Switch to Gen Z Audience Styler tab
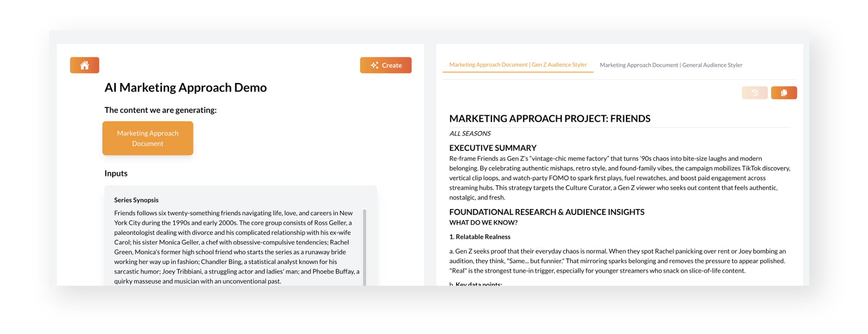Viewport: 868px width, 334px height. (517, 65)
